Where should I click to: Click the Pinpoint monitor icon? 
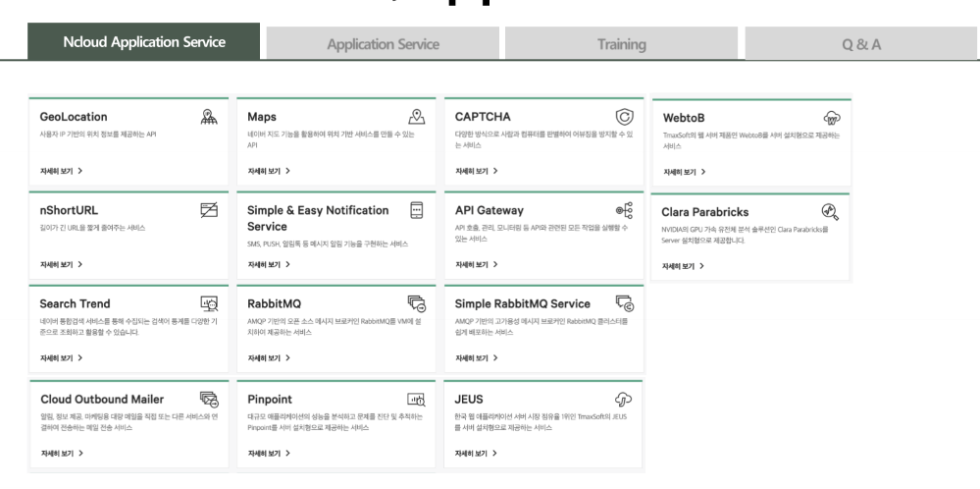click(416, 399)
